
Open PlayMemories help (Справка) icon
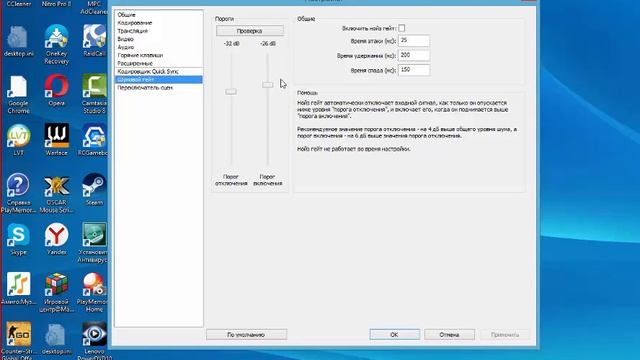click(x=18, y=193)
